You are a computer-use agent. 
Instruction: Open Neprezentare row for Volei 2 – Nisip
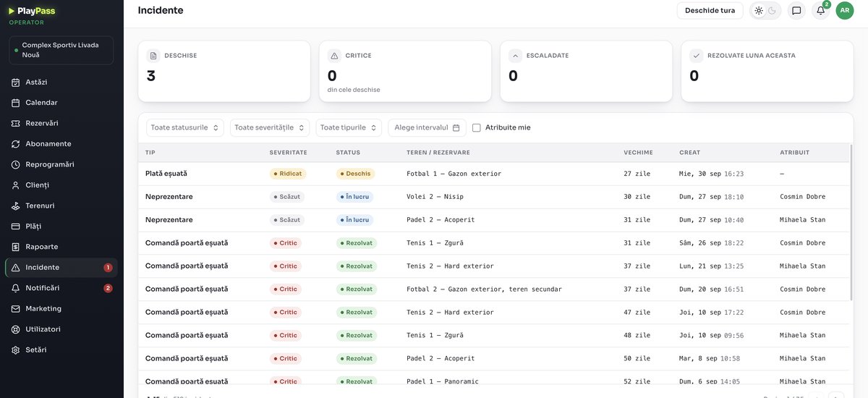(x=494, y=197)
